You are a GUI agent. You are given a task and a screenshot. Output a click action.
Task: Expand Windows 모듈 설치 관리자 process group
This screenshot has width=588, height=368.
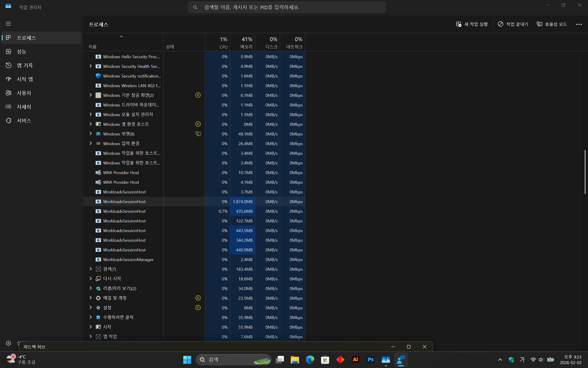click(91, 114)
